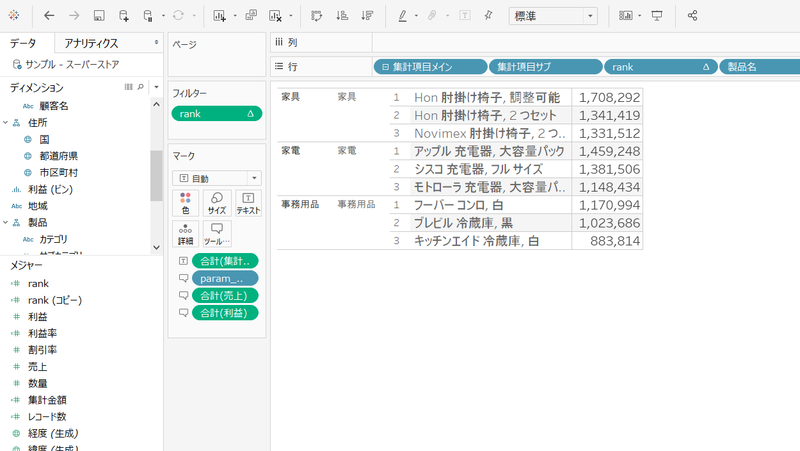The width and height of the screenshot is (800, 451).
Task: Click the 合計(利益) marks pill
Action: (x=225, y=313)
